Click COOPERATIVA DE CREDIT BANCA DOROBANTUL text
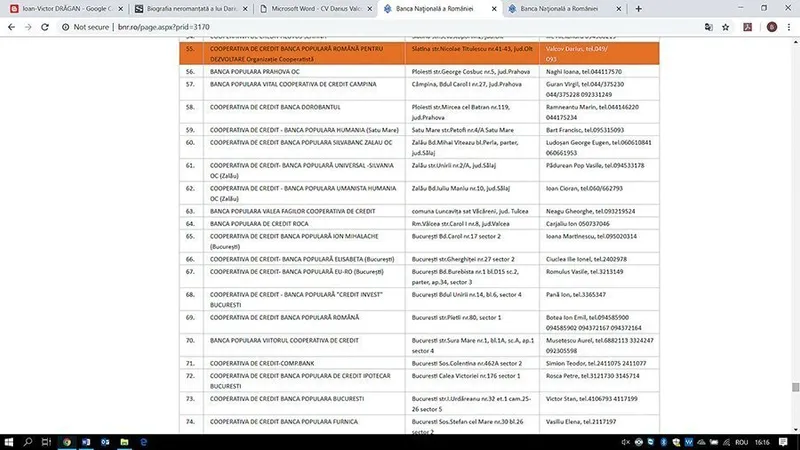800x450 pixels. click(x=275, y=107)
